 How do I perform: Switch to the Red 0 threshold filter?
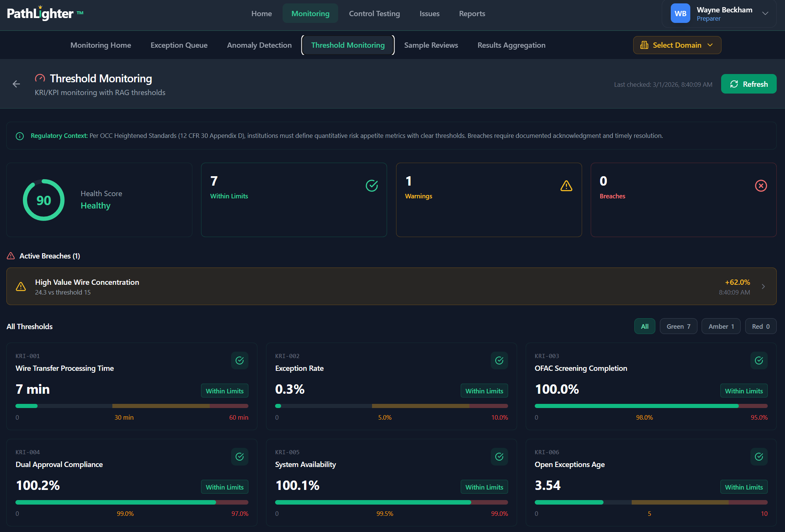[x=760, y=326]
